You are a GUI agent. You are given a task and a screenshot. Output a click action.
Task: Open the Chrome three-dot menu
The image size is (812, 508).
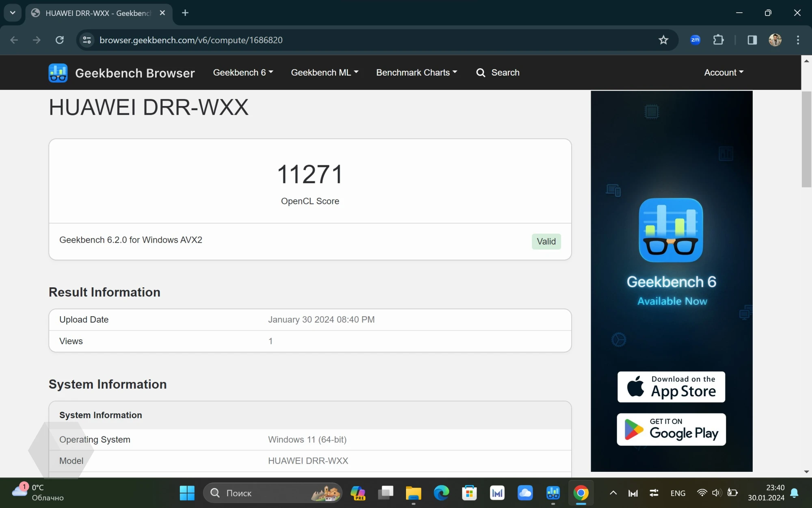[x=798, y=40]
